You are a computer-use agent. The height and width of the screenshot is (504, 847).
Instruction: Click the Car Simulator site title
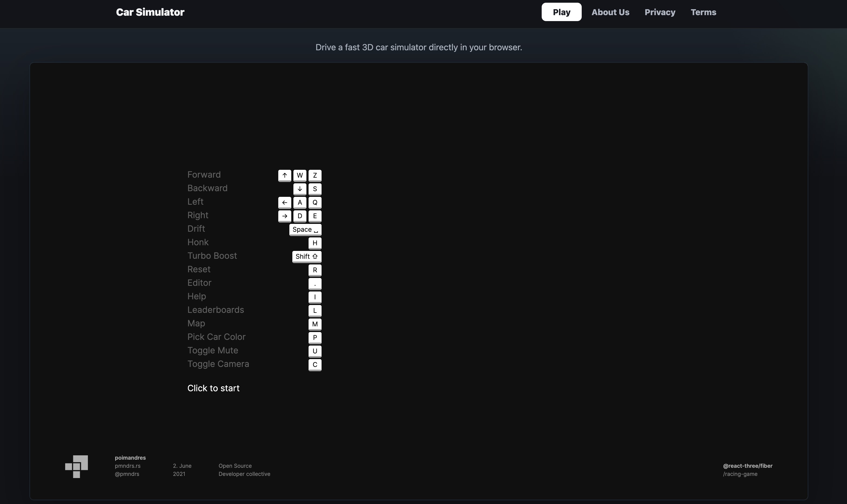coord(150,12)
